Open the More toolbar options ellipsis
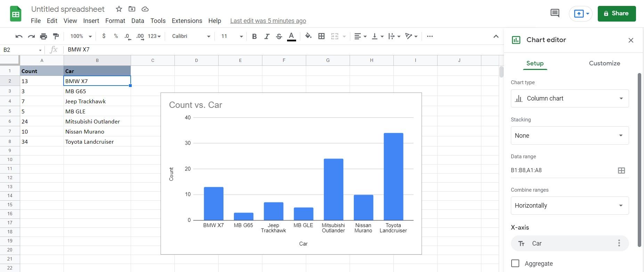The height and width of the screenshot is (272, 644). tap(430, 36)
